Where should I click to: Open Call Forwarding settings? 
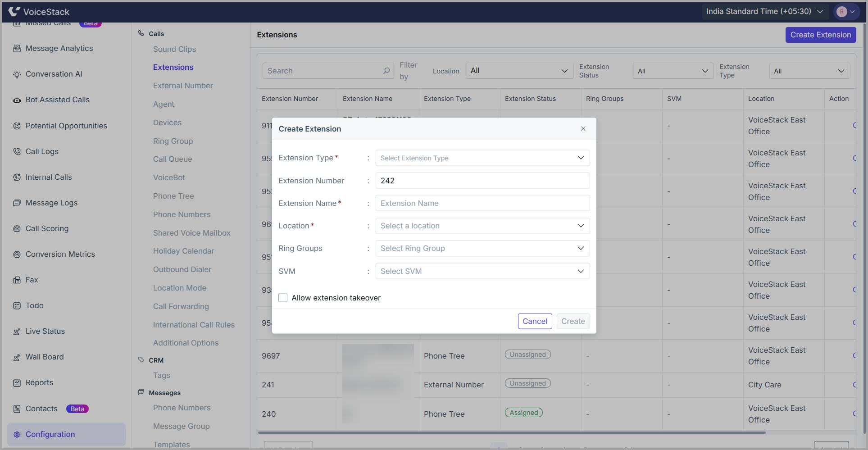pyautogui.click(x=181, y=306)
